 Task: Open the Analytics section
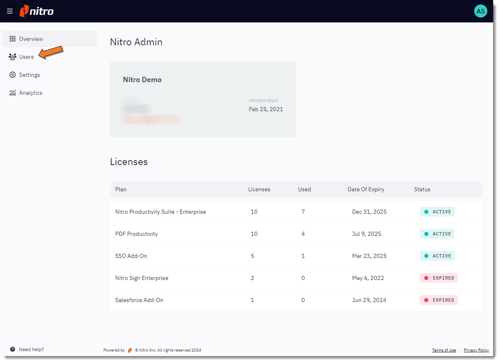[26, 93]
